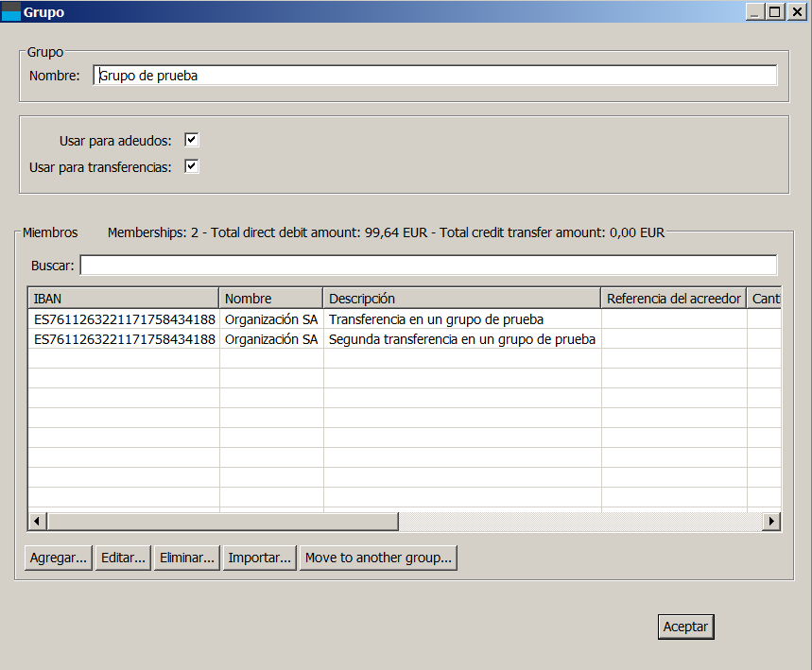The height and width of the screenshot is (670, 812).
Task: Confirm with the Aceptar button
Action: 685,627
